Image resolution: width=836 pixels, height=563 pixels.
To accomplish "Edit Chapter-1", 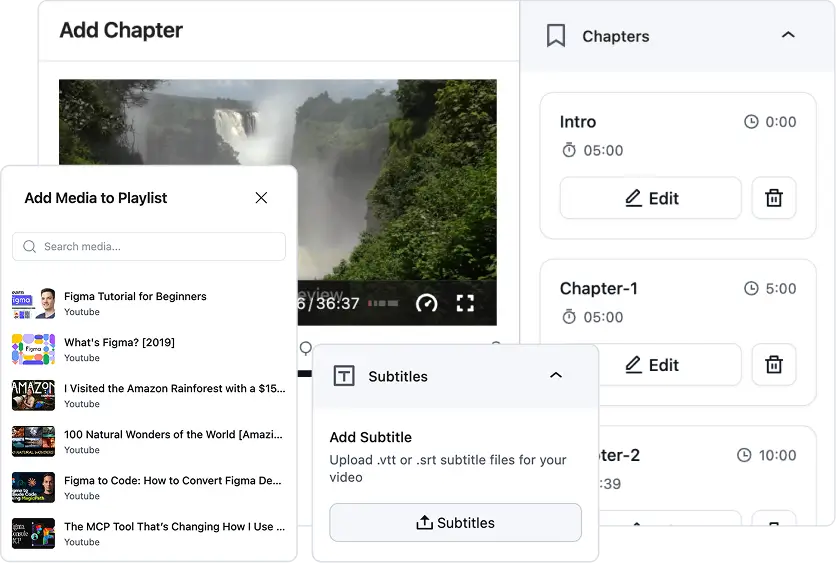I will [x=650, y=365].
